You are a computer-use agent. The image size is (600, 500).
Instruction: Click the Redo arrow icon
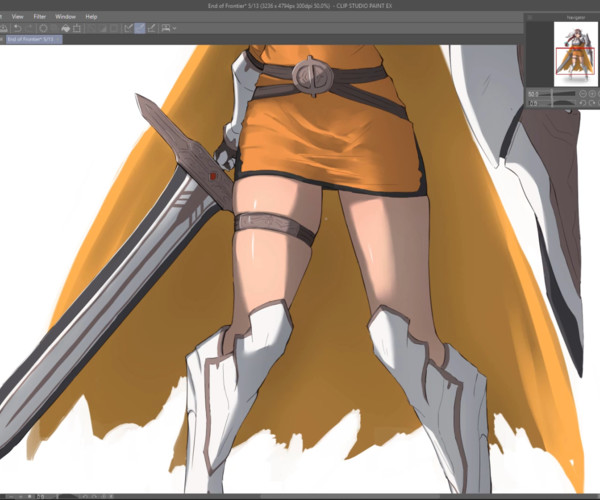[30, 28]
